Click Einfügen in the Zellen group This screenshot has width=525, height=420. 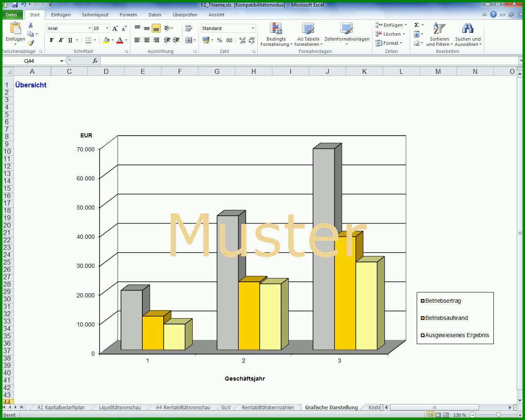coord(391,25)
